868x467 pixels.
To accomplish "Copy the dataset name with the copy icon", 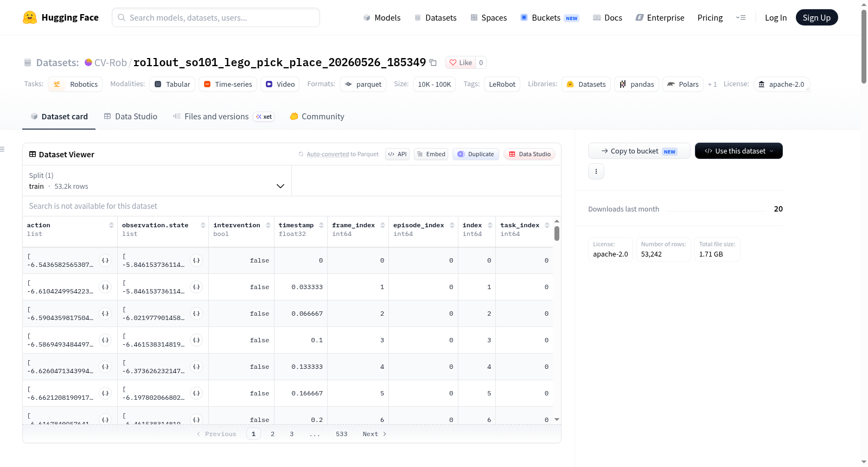I will 433,62.
